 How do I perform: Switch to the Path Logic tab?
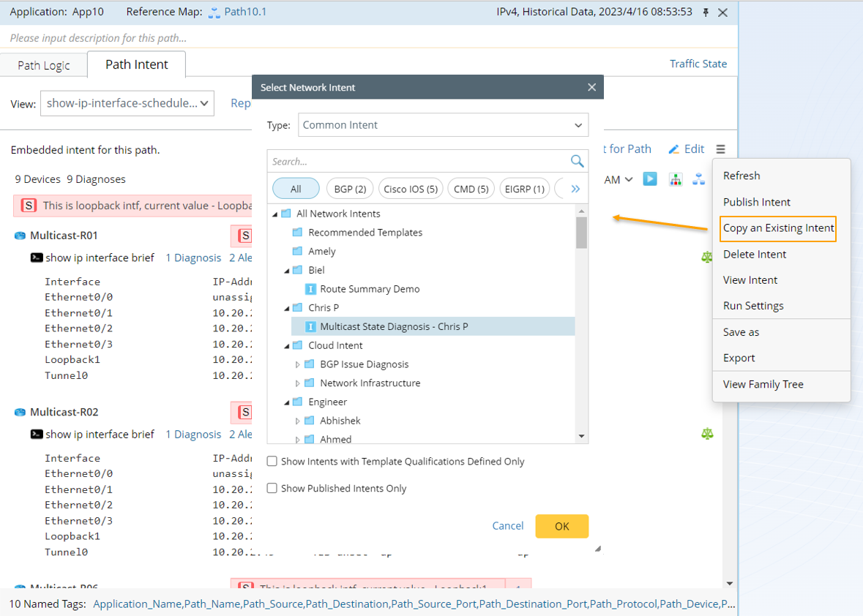[x=44, y=65]
